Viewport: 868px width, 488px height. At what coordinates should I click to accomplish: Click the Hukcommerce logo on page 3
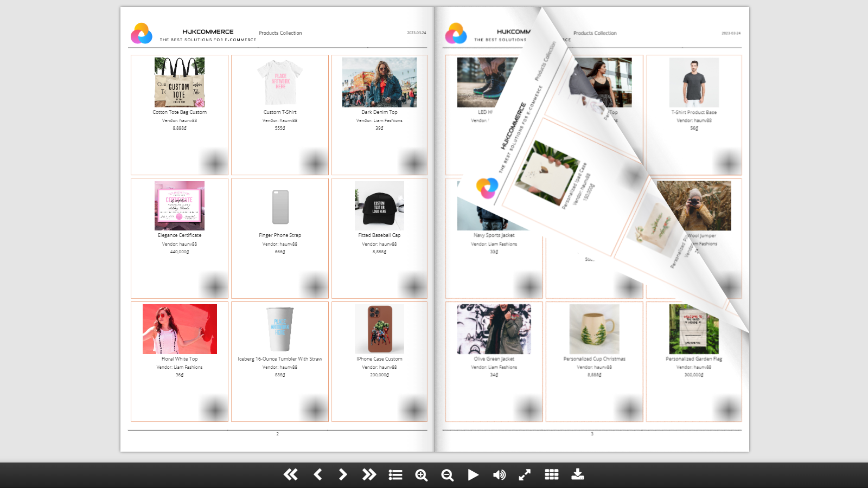point(456,34)
